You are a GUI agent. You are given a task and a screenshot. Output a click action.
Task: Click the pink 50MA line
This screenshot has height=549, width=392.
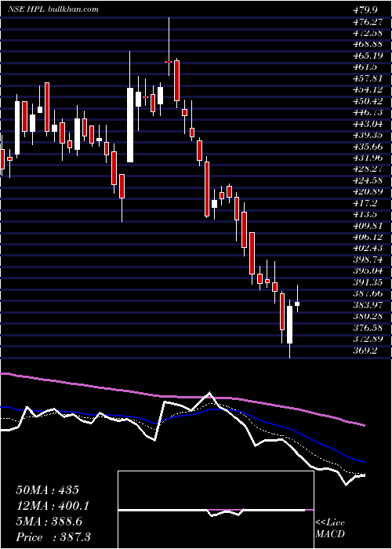(x=183, y=398)
